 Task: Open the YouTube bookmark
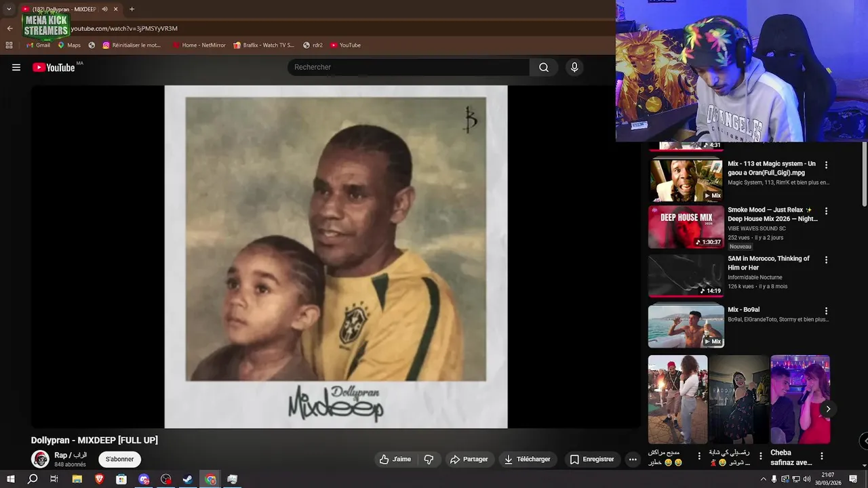pos(345,45)
